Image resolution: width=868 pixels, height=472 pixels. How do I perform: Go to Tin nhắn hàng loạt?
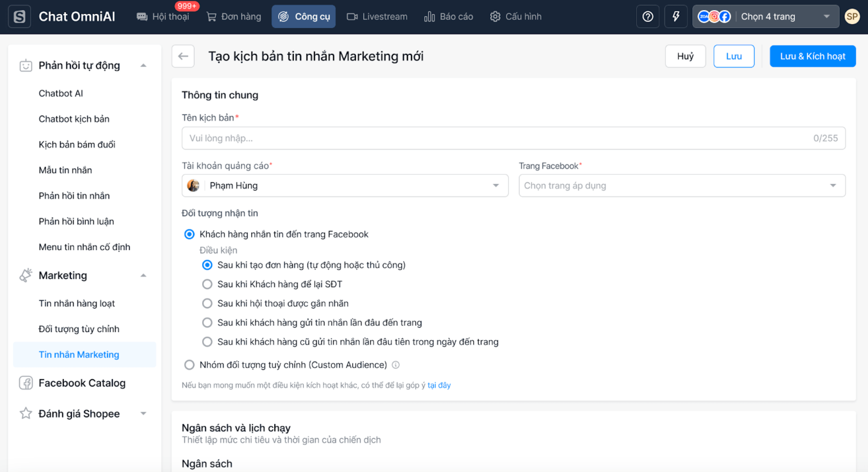pos(77,303)
